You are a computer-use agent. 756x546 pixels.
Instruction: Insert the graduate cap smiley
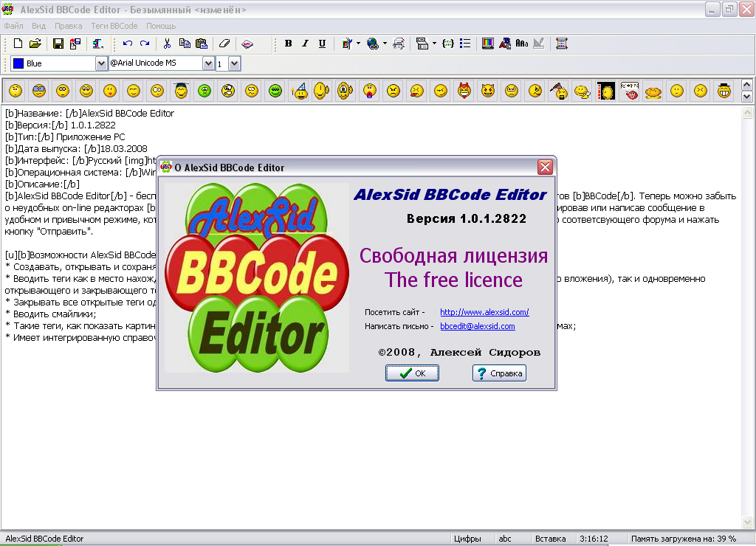coord(182,91)
